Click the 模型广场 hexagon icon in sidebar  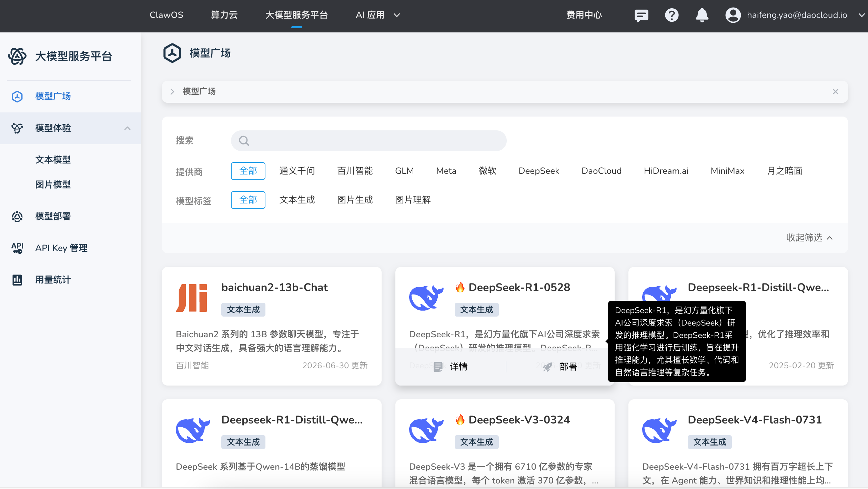point(17,96)
